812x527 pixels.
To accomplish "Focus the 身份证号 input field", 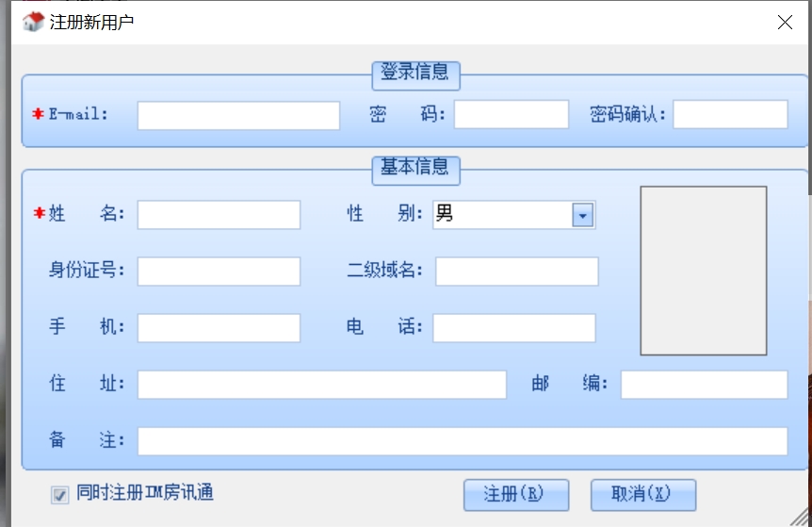I will (219, 272).
